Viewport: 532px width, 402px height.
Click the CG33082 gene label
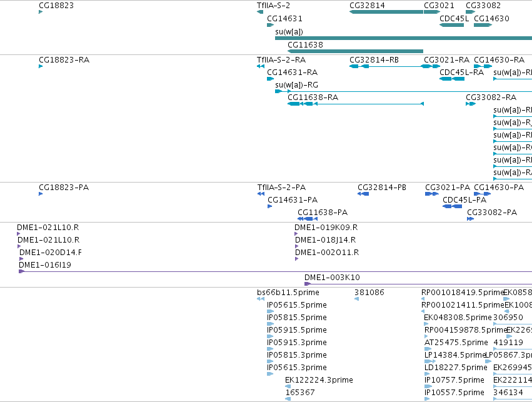coord(483,6)
